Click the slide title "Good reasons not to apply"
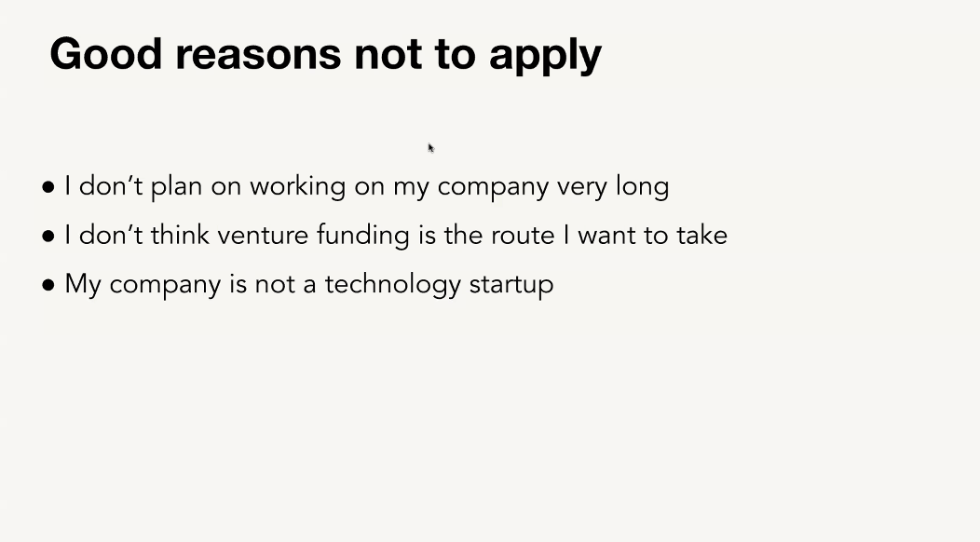The height and width of the screenshot is (542, 980). [x=326, y=55]
